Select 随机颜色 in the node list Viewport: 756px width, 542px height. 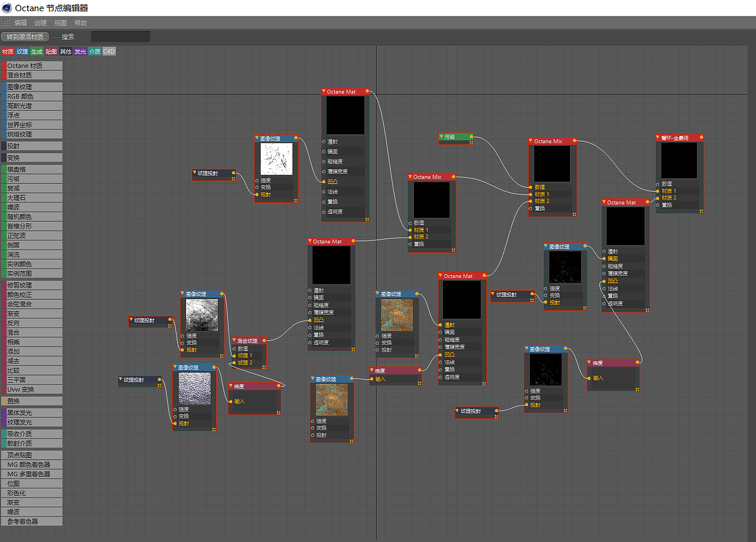coord(32,217)
